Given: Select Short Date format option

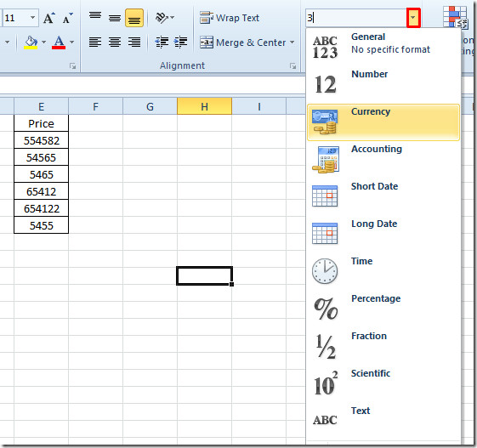Looking at the screenshot, I should [x=383, y=196].
